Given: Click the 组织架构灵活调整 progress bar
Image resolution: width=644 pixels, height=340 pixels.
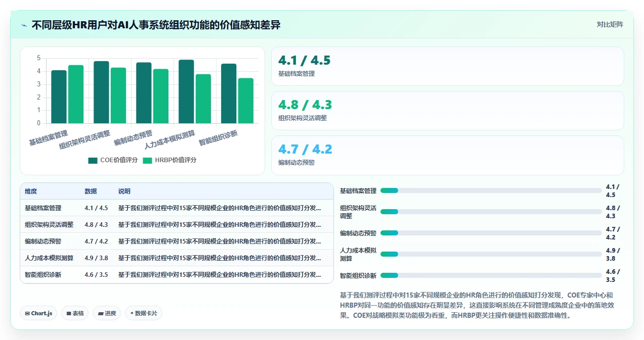Looking at the screenshot, I should pos(491,212).
